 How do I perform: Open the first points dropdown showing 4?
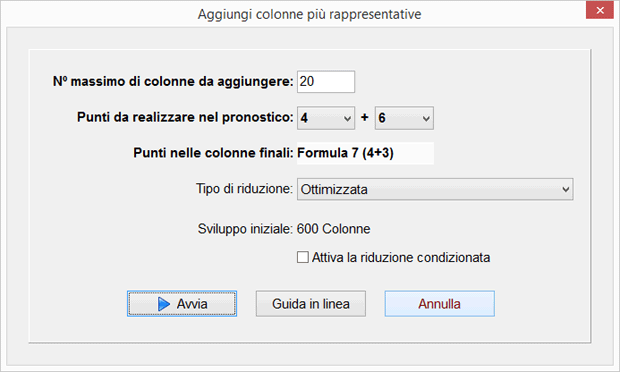pyautogui.click(x=326, y=118)
